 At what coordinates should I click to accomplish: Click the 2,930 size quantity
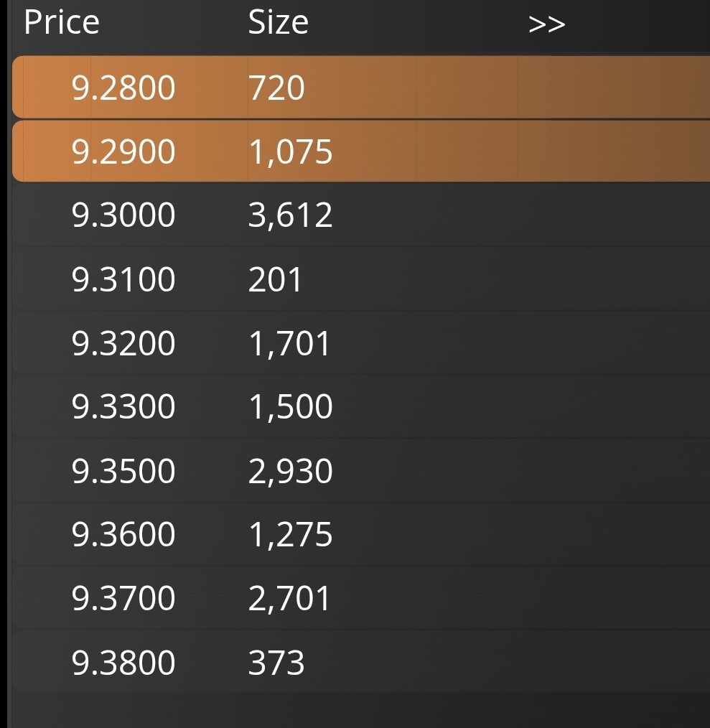click(x=290, y=471)
